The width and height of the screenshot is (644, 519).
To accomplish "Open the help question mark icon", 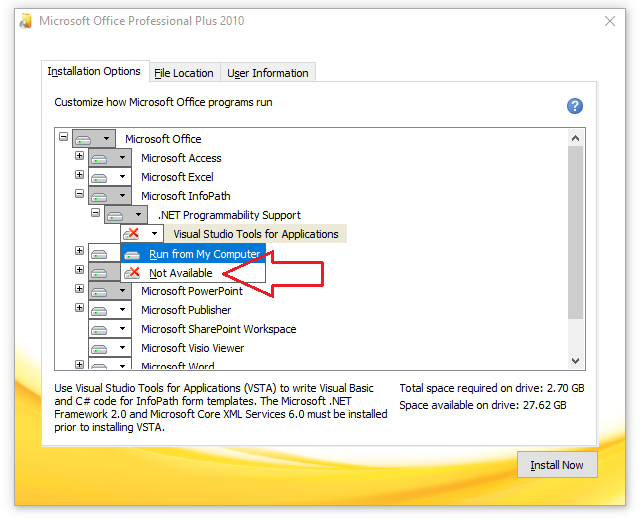I will click(x=575, y=106).
